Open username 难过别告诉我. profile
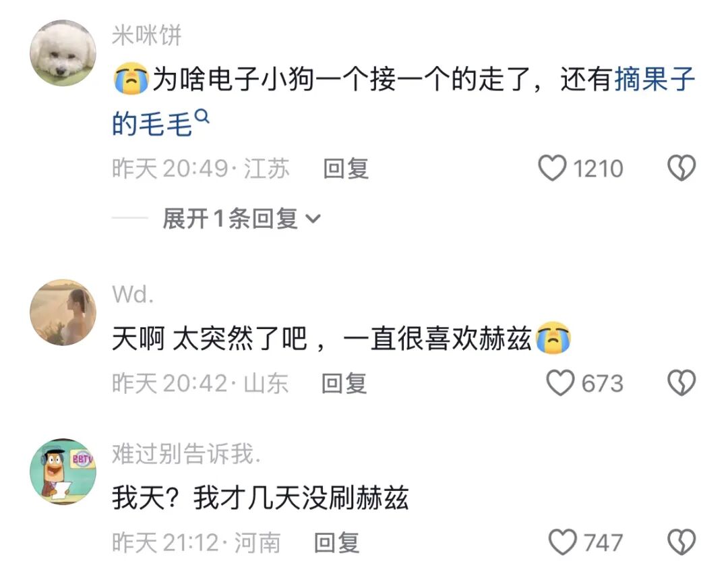Viewport: 728px width, 578px height. 186,453
